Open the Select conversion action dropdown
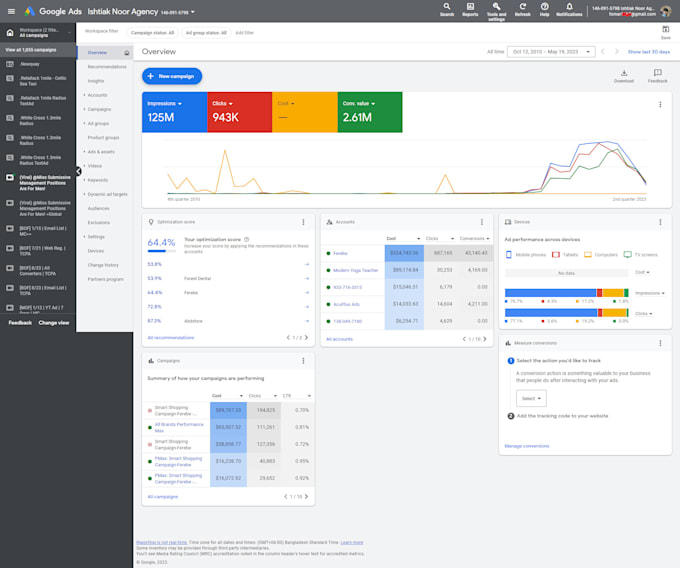 (x=531, y=398)
